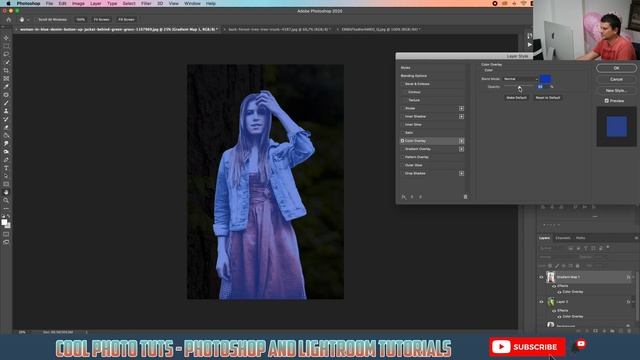Select the Pen tool

pos(6,160)
